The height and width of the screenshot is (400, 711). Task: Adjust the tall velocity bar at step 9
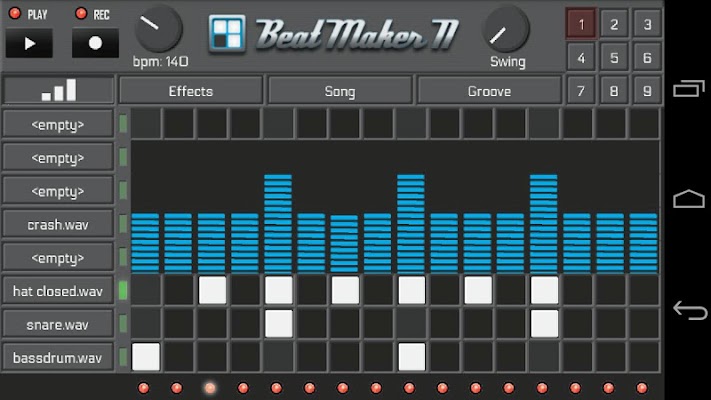tap(411, 224)
